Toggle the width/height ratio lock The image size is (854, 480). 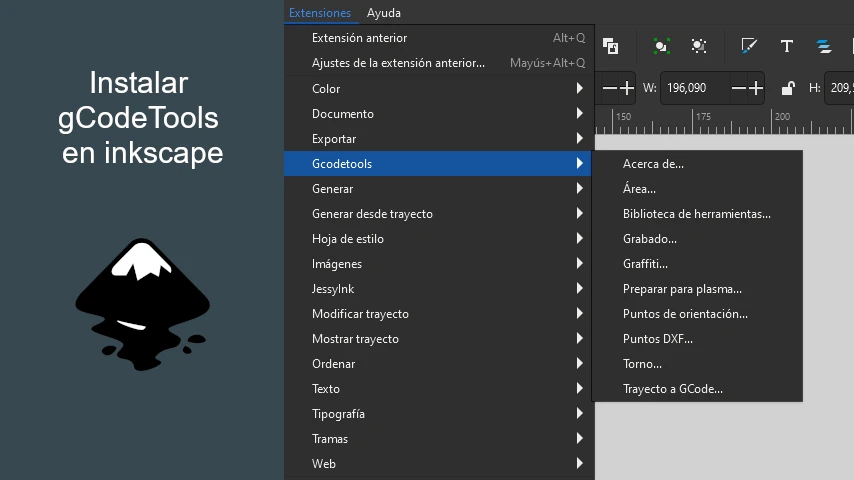click(x=788, y=88)
